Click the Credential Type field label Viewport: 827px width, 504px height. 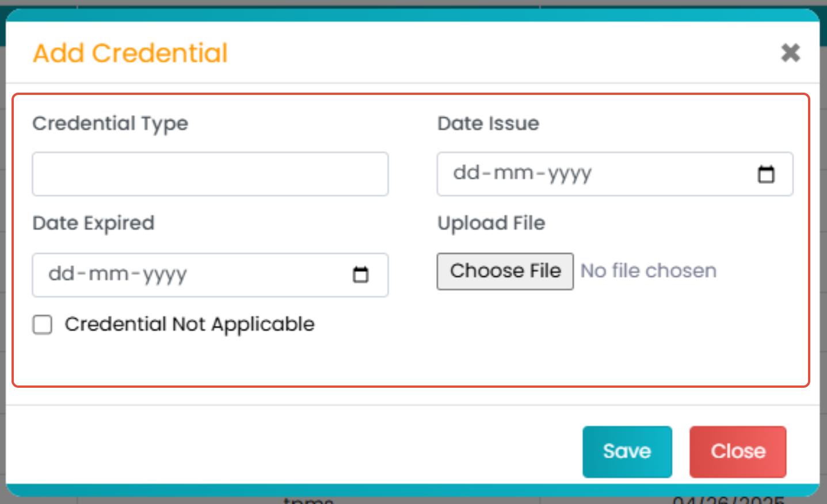pos(110,124)
